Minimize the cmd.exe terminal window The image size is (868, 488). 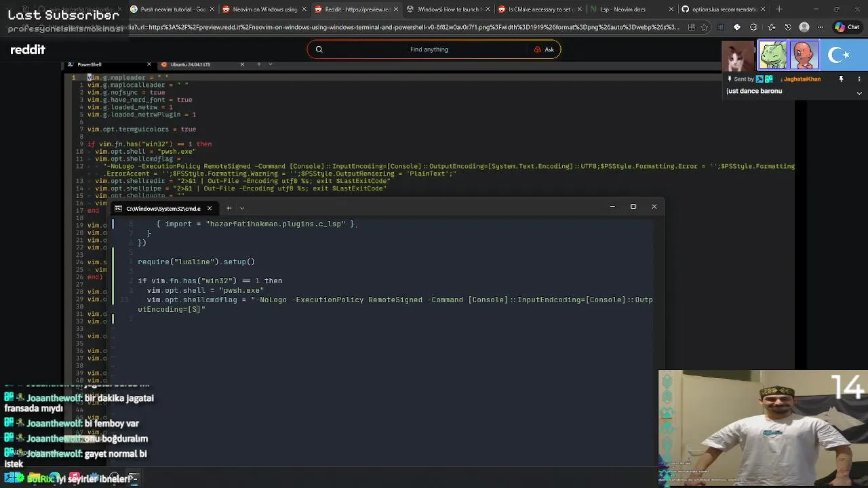pyautogui.click(x=612, y=207)
